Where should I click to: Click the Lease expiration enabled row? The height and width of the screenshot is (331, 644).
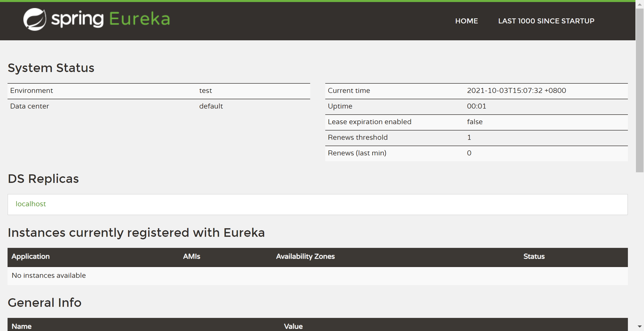click(x=369, y=122)
